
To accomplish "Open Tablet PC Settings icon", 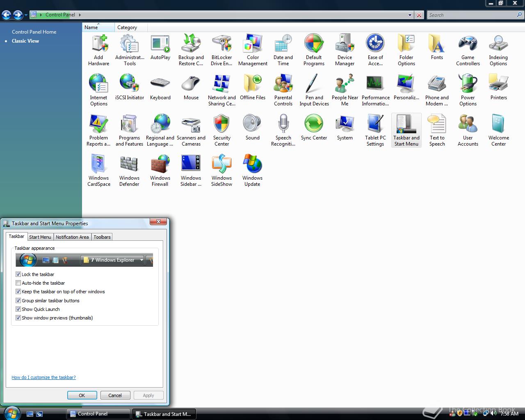I will click(375, 130).
